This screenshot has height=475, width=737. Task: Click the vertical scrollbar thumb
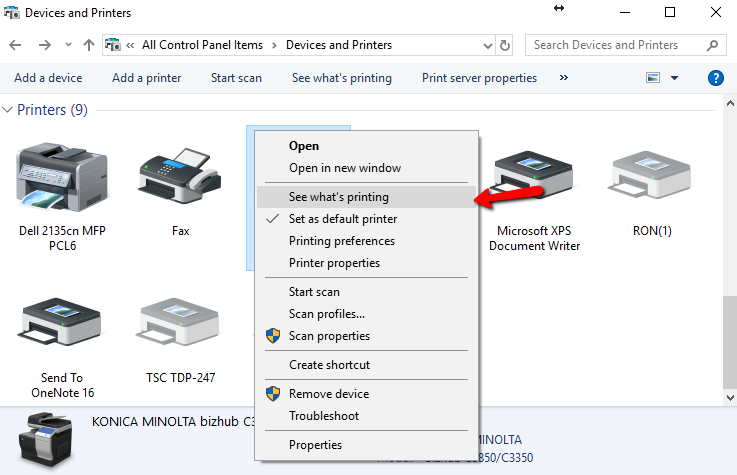[x=730, y=343]
